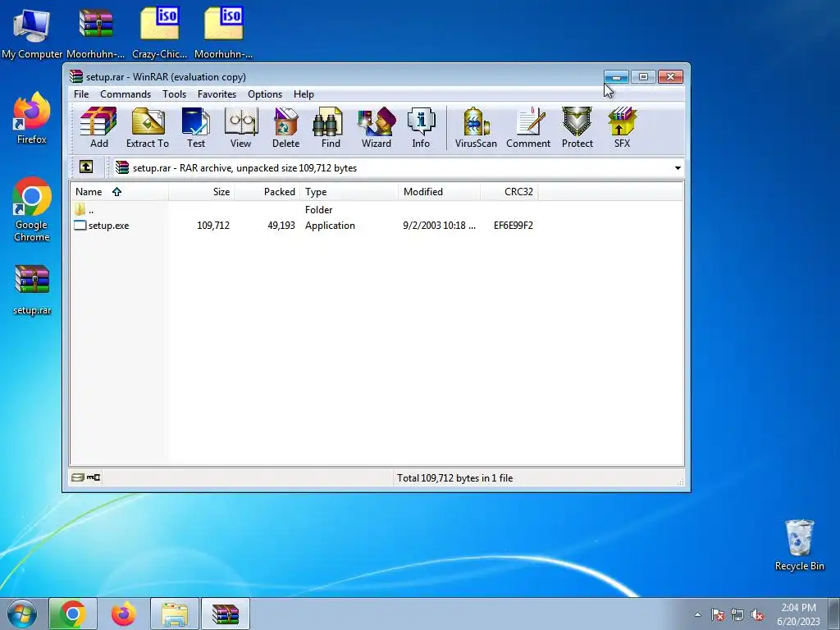Sort by the Modified column header
This screenshot has height=630, width=840.
(x=440, y=192)
